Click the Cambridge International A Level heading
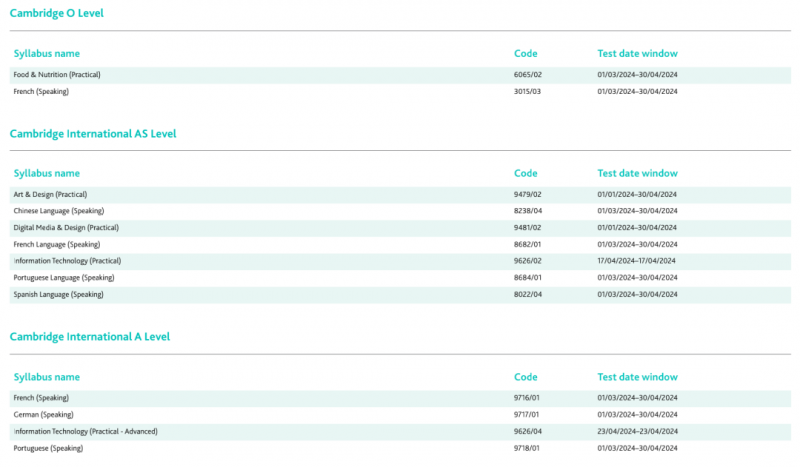 pyautogui.click(x=90, y=337)
